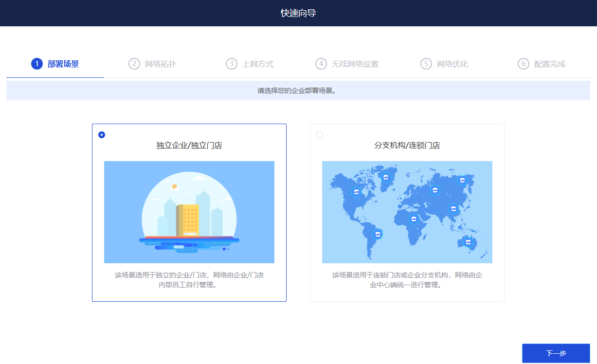
Task: Choose the 分支机构/连锁门店 radio button
Action: (320, 135)
